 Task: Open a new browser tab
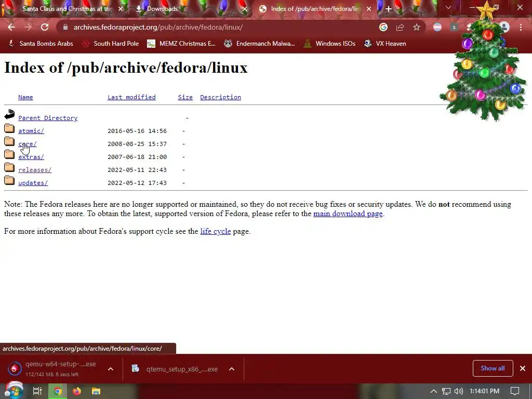point(389,9)
